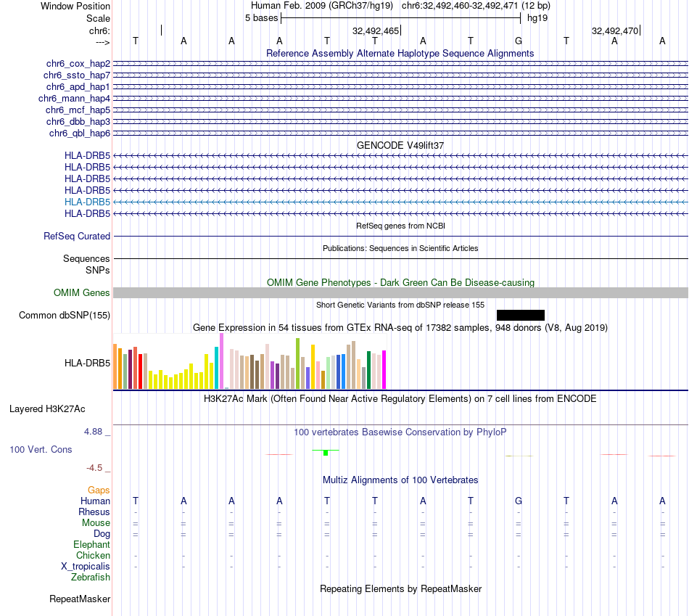This screenshot has height=616, width=689.
Task: Select the 32,492,465 position marker
Action: click(x=376, y=30)
